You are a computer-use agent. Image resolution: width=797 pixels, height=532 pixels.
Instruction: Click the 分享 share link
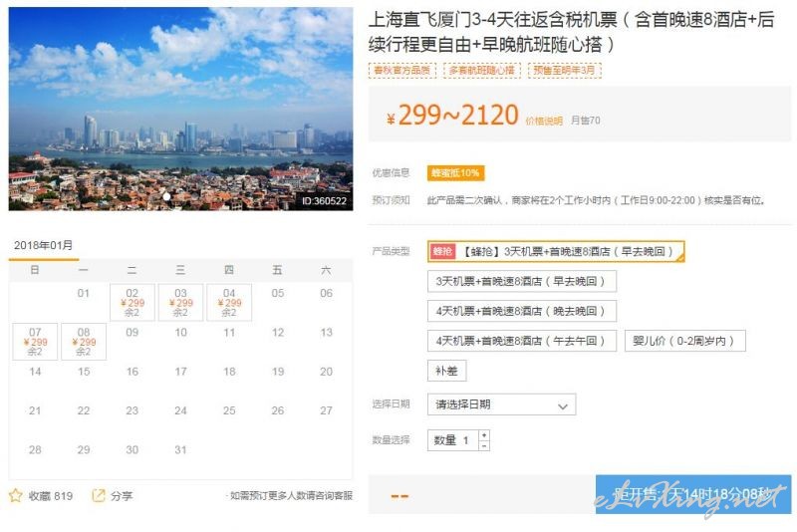[122, 496]
